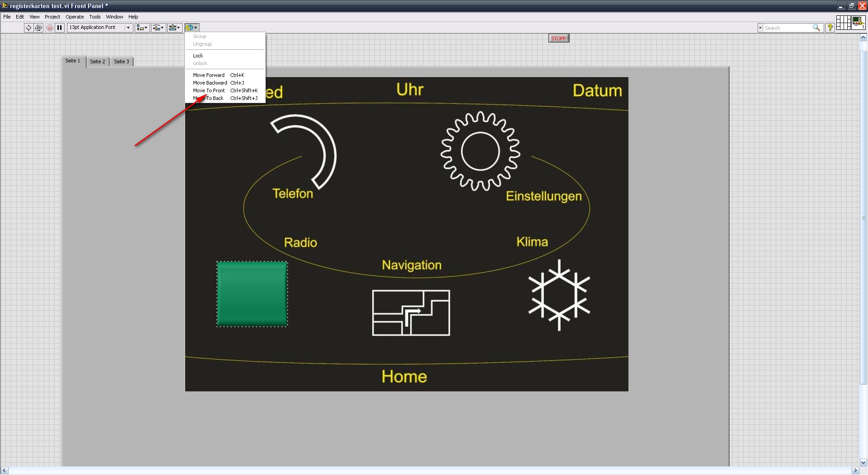Click the search magnifier icon

coord(816,28)
